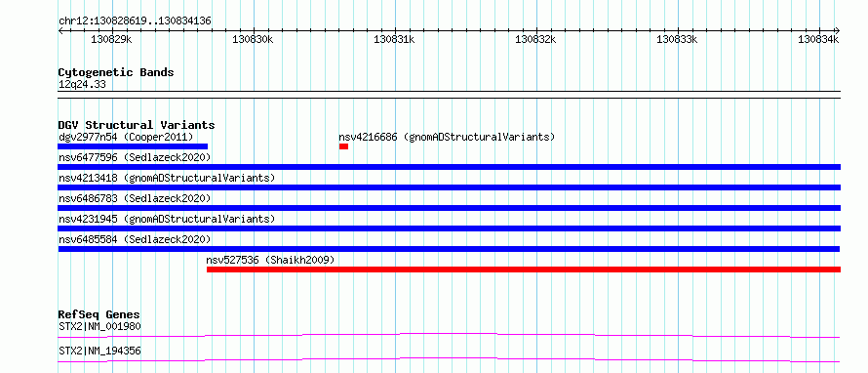Click the blue bar under nsv4231945
This screenshot has width=868, height=373.
[450, 228]
